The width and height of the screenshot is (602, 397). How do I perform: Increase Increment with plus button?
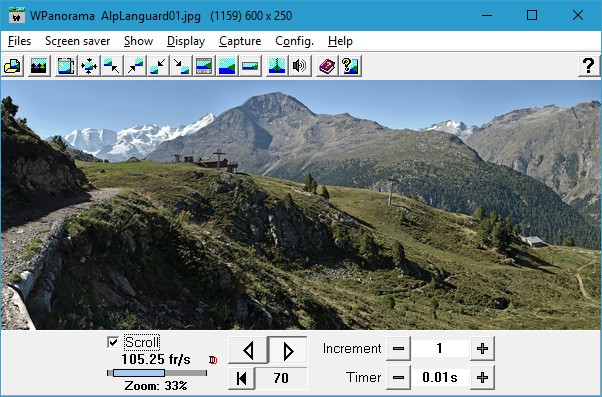pos(482,349)
